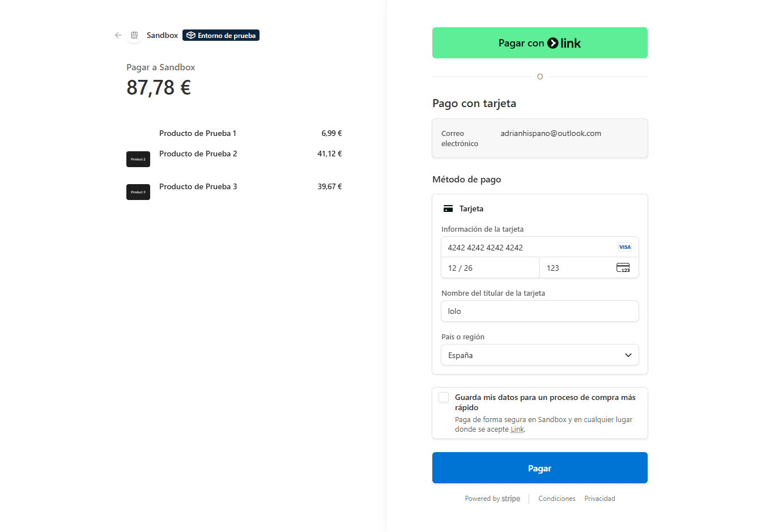Click the Entorno de prueba badge
Screen dimensions: 774x532
221,35
